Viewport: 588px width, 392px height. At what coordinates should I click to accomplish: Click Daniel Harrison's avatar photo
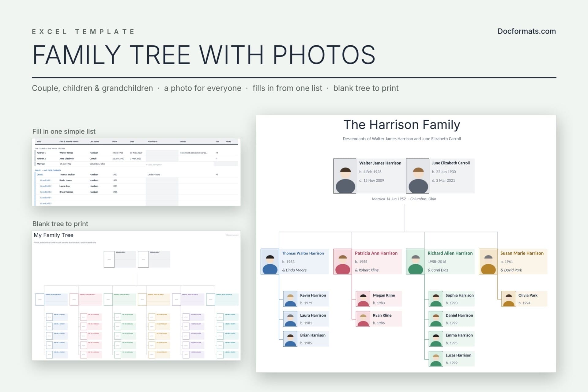point(435,319)
